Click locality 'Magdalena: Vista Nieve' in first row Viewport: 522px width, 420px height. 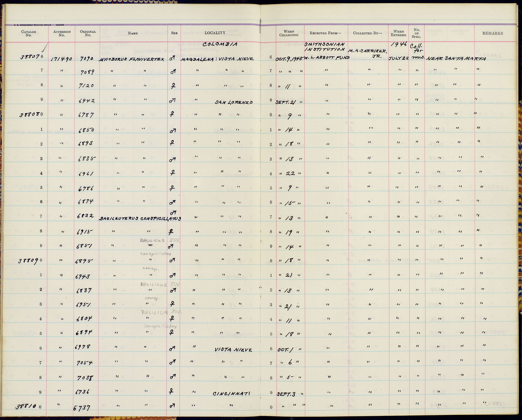click(x=217, y=59)
